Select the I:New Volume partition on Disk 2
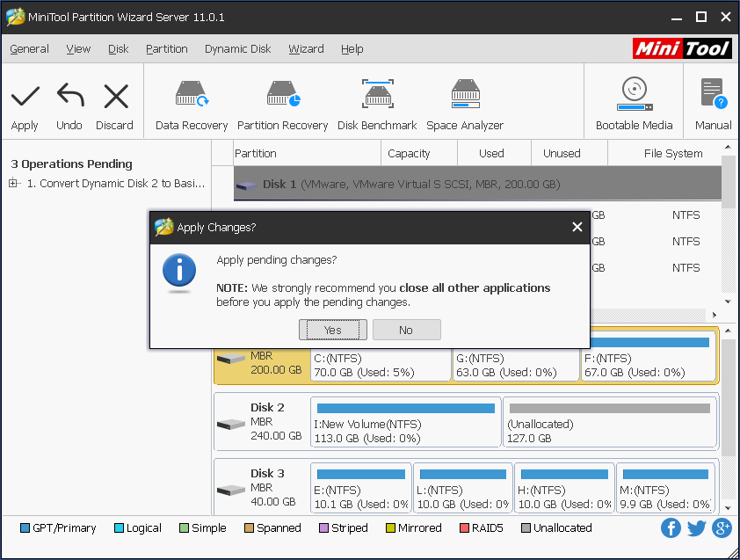The image size is (740, 560). pyautogui.click(x=406, y=422)
